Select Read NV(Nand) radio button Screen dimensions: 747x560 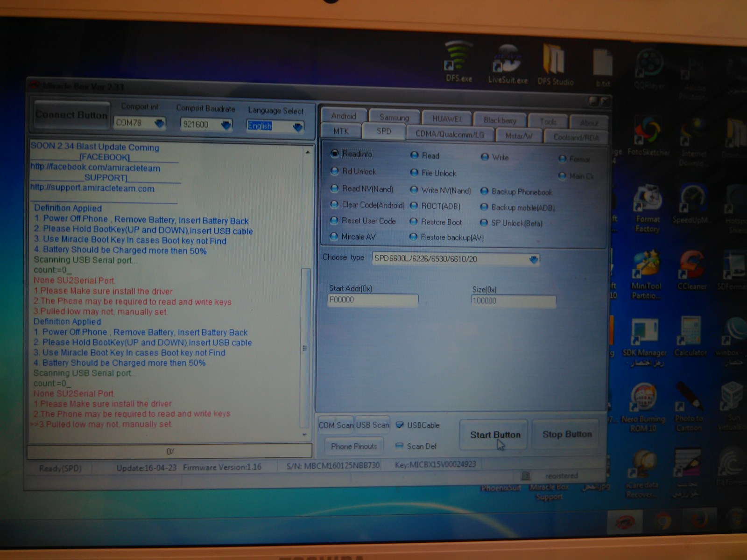tap(362, 189)
